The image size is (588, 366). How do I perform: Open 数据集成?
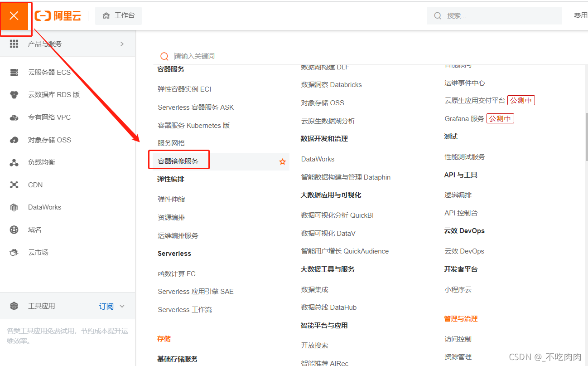(315, 290)
